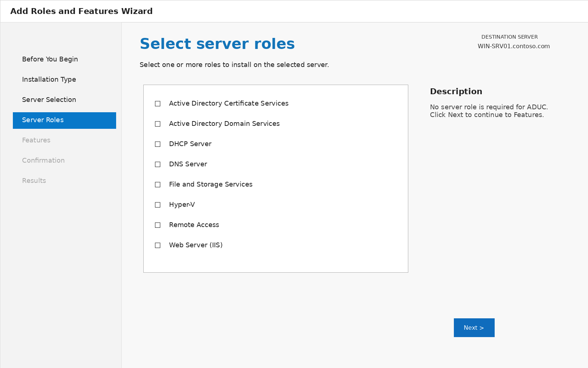Click WIN-SRV01.contoso.com destination server name

(514, 46)
